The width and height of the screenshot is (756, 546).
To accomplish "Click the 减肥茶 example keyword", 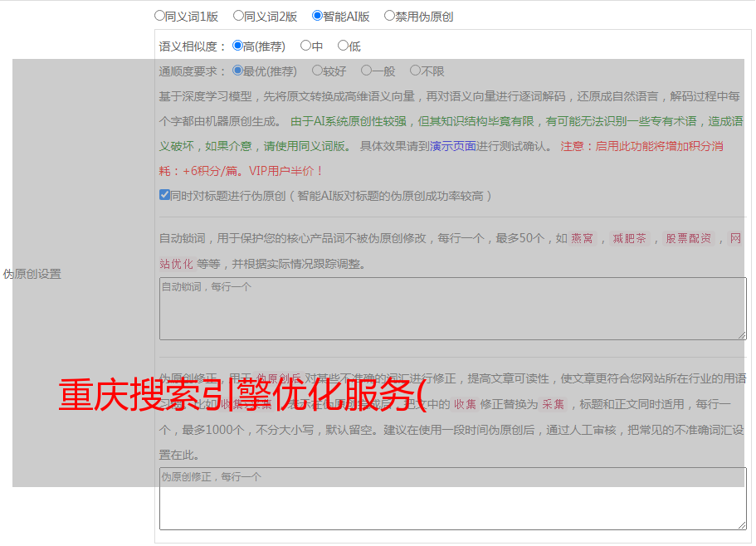I will click(x=629, y=238).
